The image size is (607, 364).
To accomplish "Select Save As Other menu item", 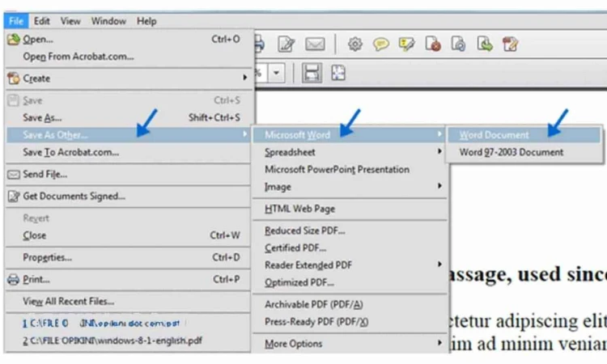I will coord(128,135).
